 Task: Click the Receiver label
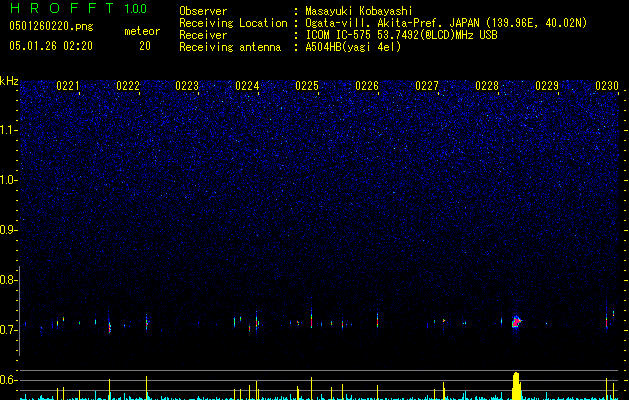[x=203, y=35]
